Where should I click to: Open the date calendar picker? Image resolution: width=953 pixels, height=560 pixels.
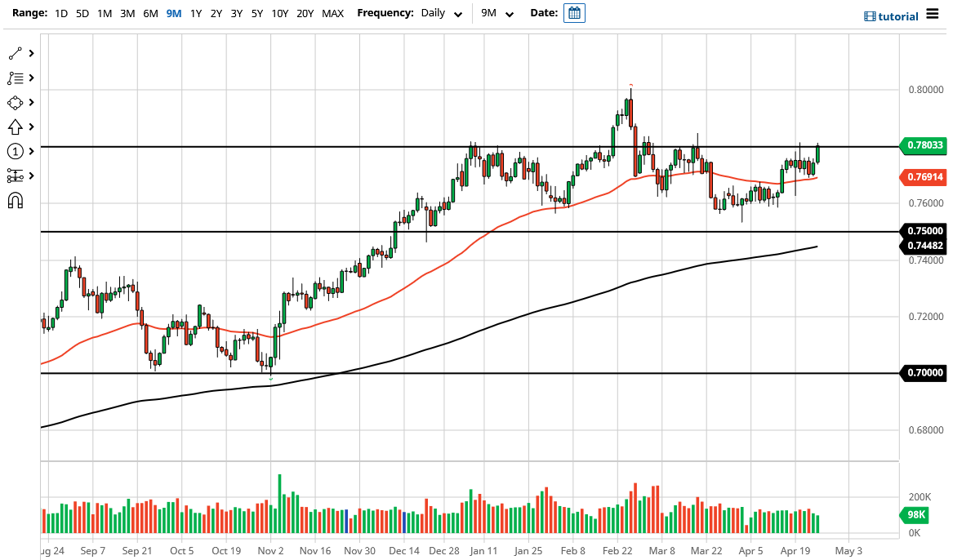pyautogui.click(x=574, y=13)
